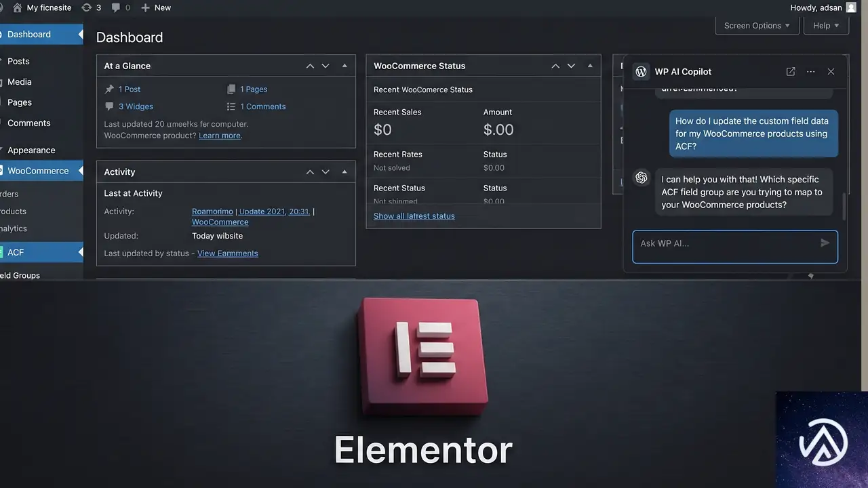The width and height of the screenshot is (868, 488).
Task: Click the Recent Sales $0 value
Action: pos(382,129)
